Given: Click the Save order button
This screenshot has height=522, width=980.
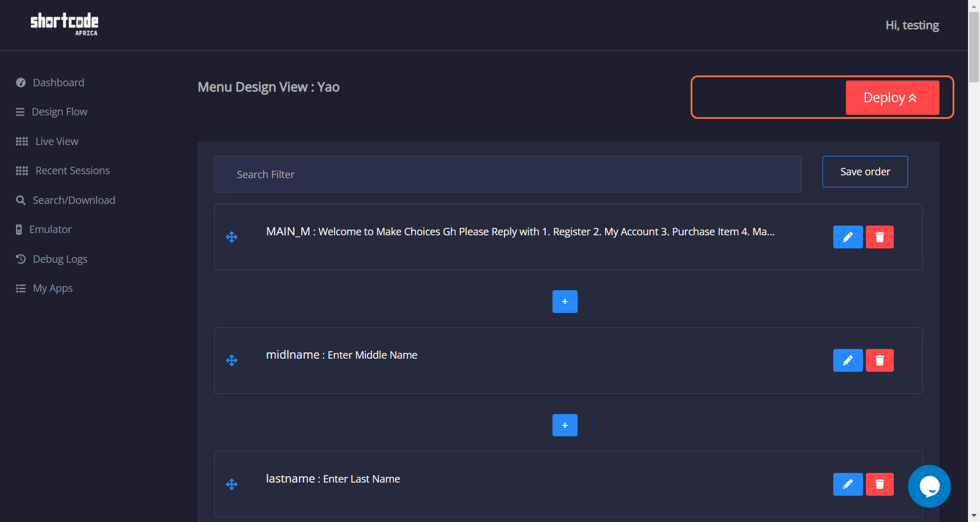Looking at the screenshot, I should (x=865, y=171).
